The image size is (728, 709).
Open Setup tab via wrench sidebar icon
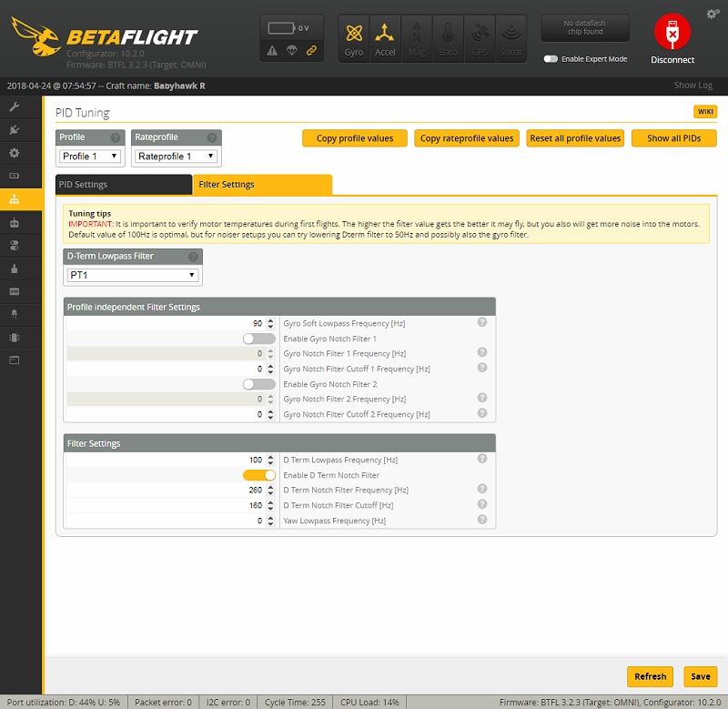pos(15,107)
